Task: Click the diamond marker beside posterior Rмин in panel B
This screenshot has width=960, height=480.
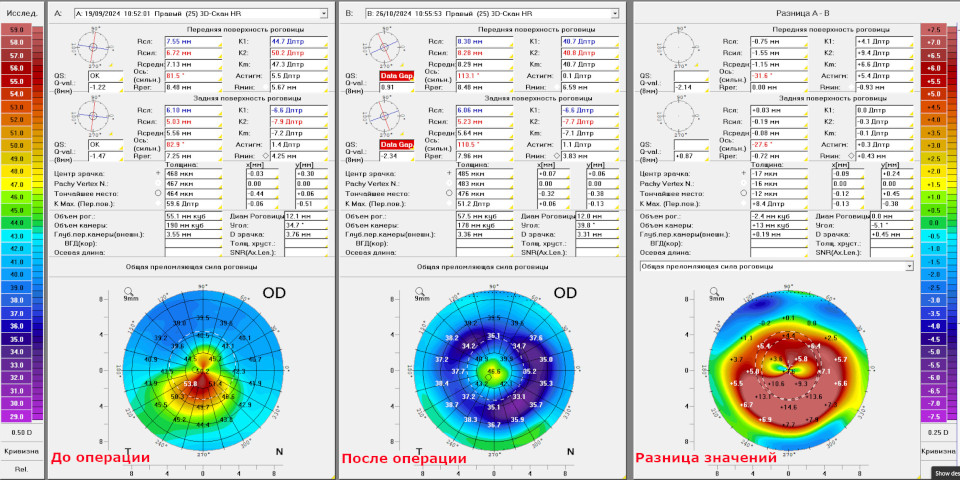Action: pyautogui.click(x=557, y=156)
